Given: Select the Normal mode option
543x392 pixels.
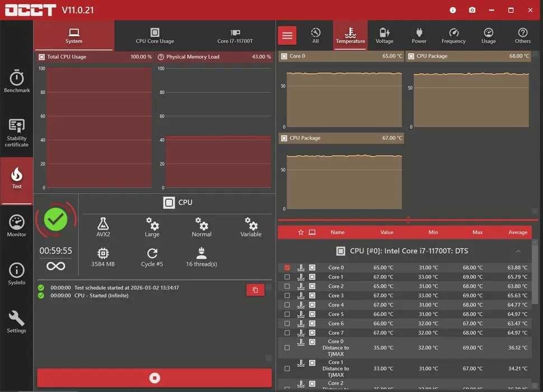Looking at the screenshot, I should [202, 227].
